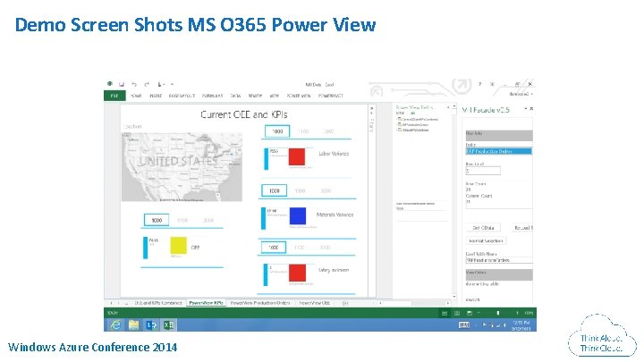Screen dimensions: 644x362
Task: Open PowerView Production Orders sheet tab
Action: pyautogui.click(x=260, y=303)
